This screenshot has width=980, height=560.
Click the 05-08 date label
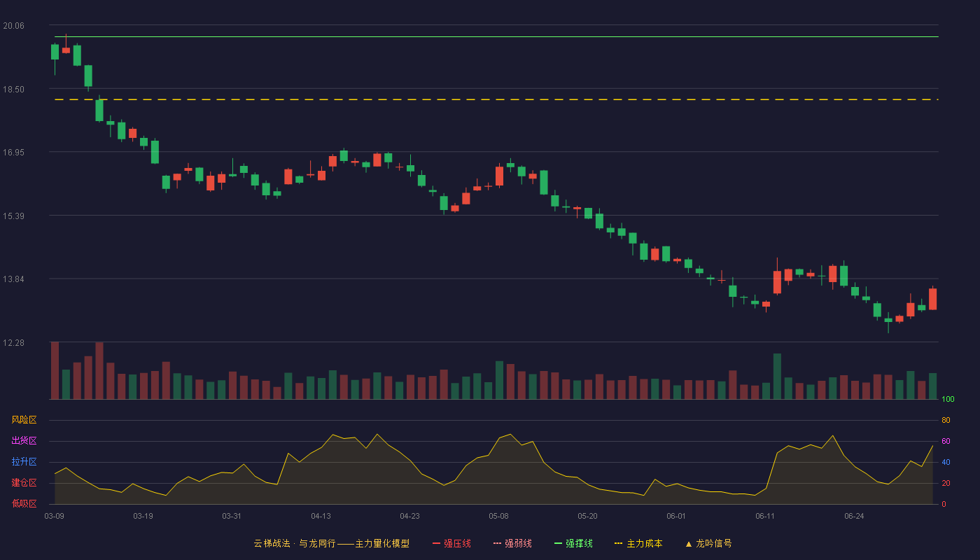coord(498,516)
